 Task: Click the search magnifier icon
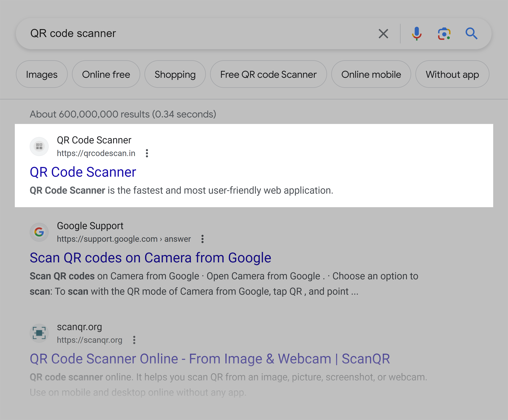click(x=471, y=34)
